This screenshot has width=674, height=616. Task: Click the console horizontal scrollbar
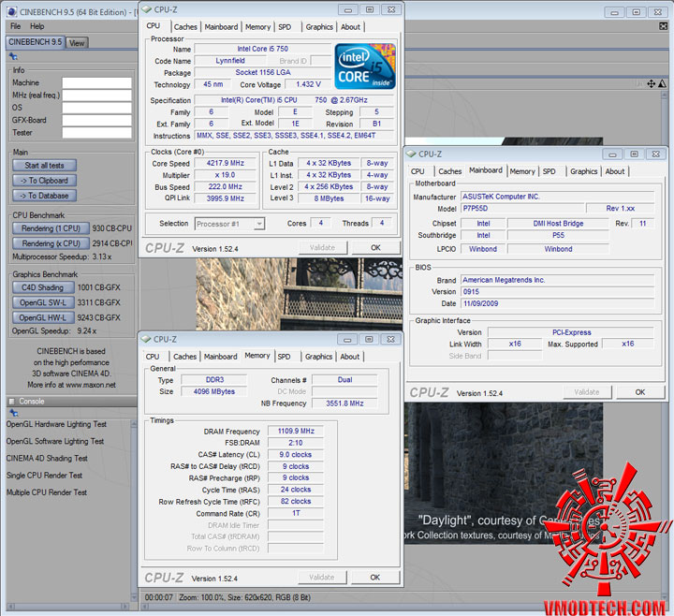(68, 606)
